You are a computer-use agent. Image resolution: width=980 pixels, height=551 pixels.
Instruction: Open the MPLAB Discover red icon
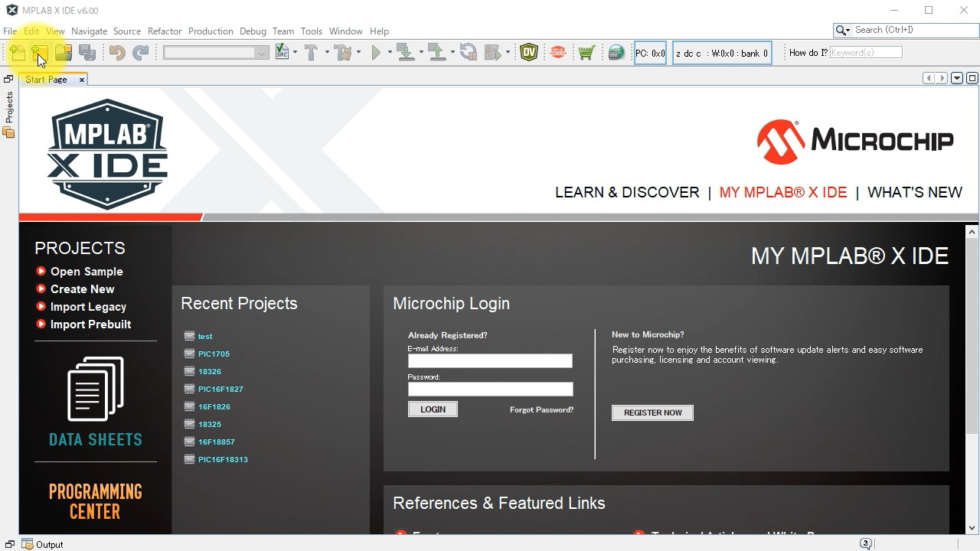[x=558, y=52]
